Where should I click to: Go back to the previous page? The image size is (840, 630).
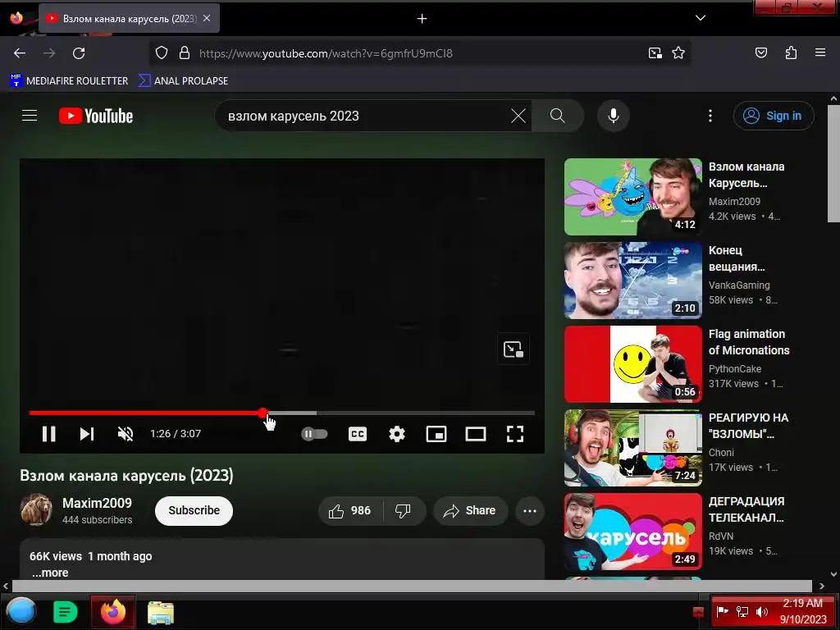click(20, 53)
